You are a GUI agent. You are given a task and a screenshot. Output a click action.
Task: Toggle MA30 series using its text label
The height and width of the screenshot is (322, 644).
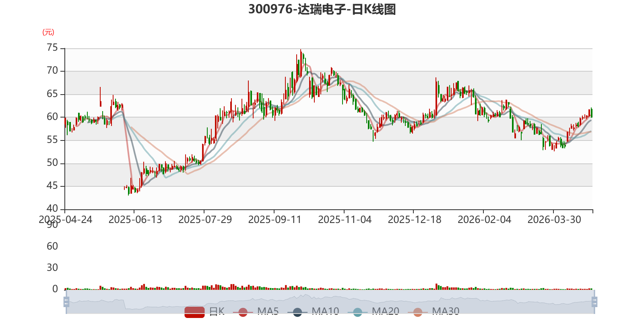point(446,312)
